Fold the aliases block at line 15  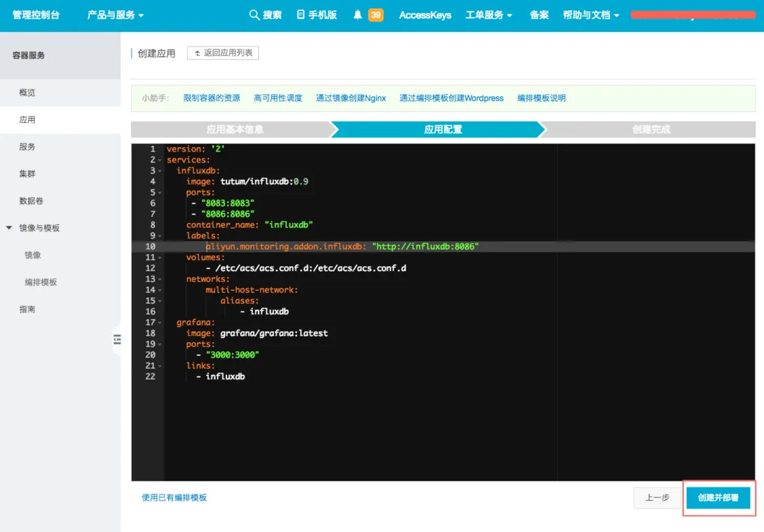pos(159,301)
